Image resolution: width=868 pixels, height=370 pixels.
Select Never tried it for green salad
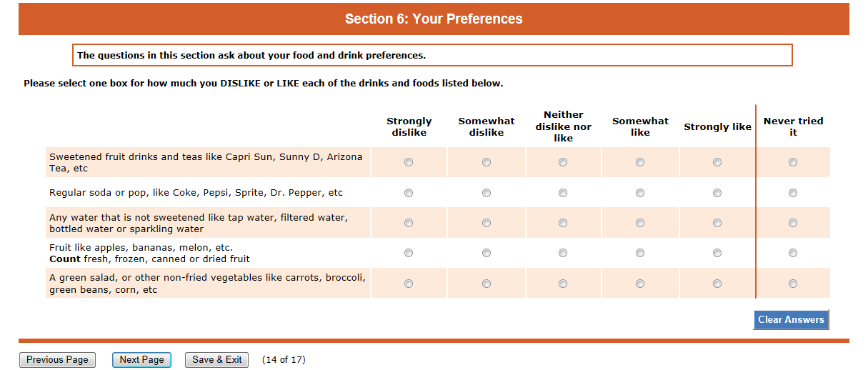click(793, 284)
